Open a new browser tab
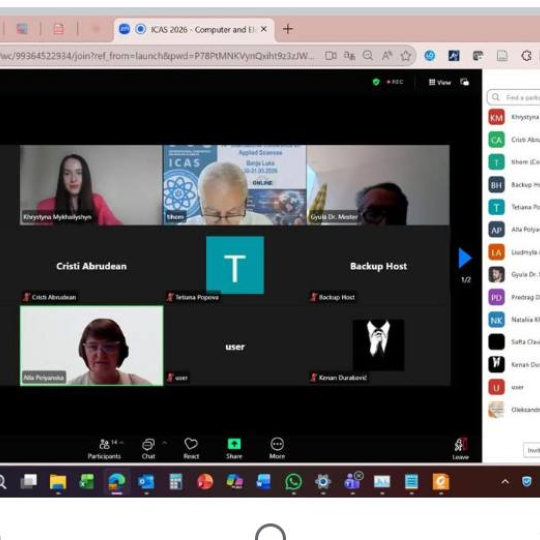This screenshot has height=540, width=540. click(x=288, y=29)
